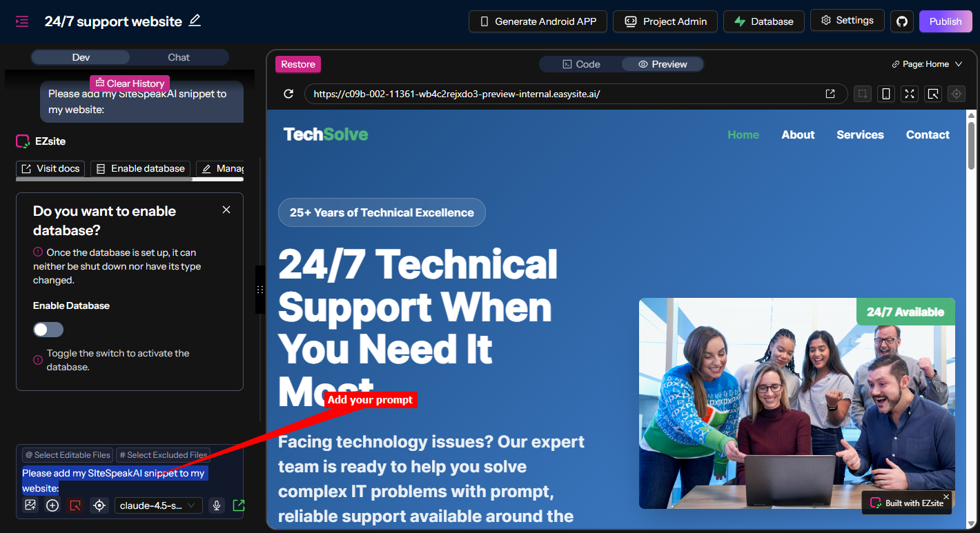
Task: Click the TechSolve logo in the preview
Action: pyautogui.click(x=326, y=134)
